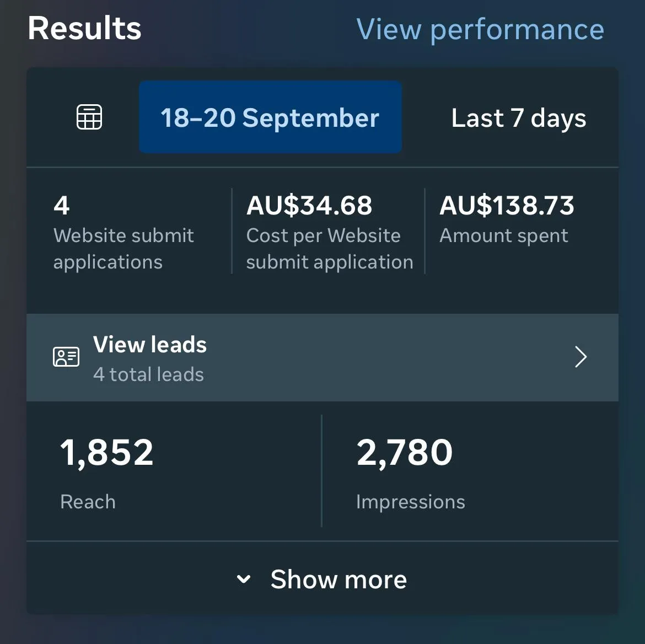Click the Cost per Website submit application label

click(330, 249)
